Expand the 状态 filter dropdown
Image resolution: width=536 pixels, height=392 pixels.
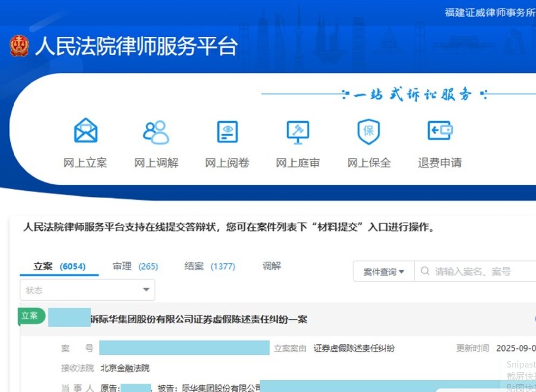click(x=88, y=290)
